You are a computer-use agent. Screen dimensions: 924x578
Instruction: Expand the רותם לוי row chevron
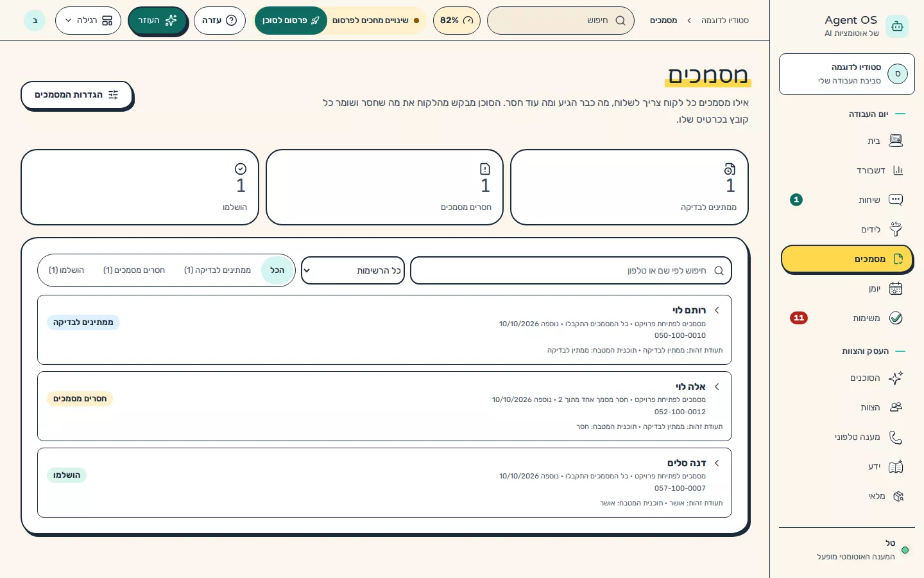717,310
